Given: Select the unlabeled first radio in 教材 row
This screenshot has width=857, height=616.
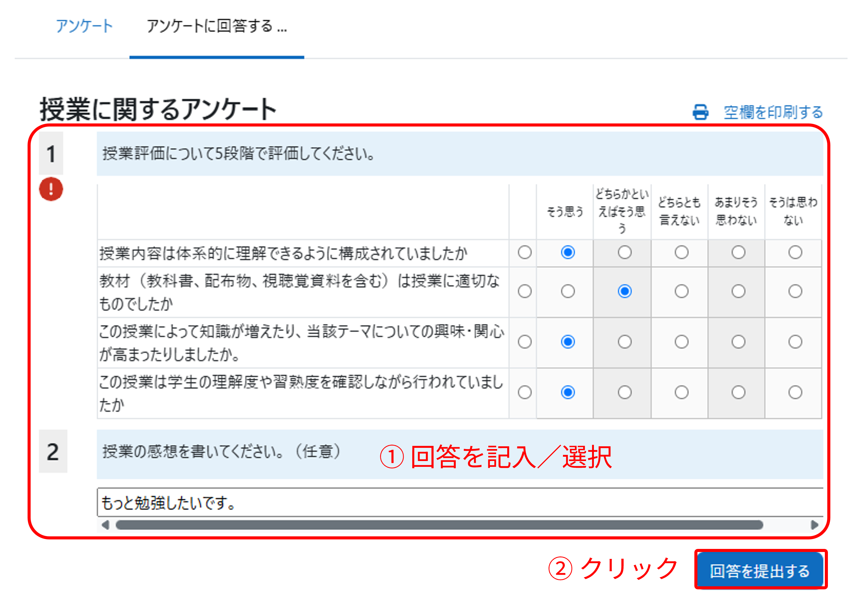Looking at the screenshot, I should click(524, 291).
